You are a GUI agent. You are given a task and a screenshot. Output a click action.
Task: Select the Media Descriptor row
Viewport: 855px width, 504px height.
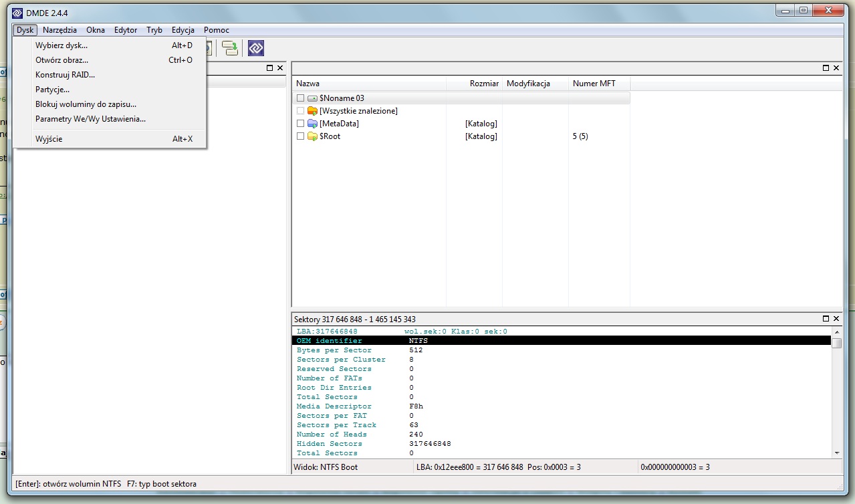pyautogui.click(x=562, y=406)
